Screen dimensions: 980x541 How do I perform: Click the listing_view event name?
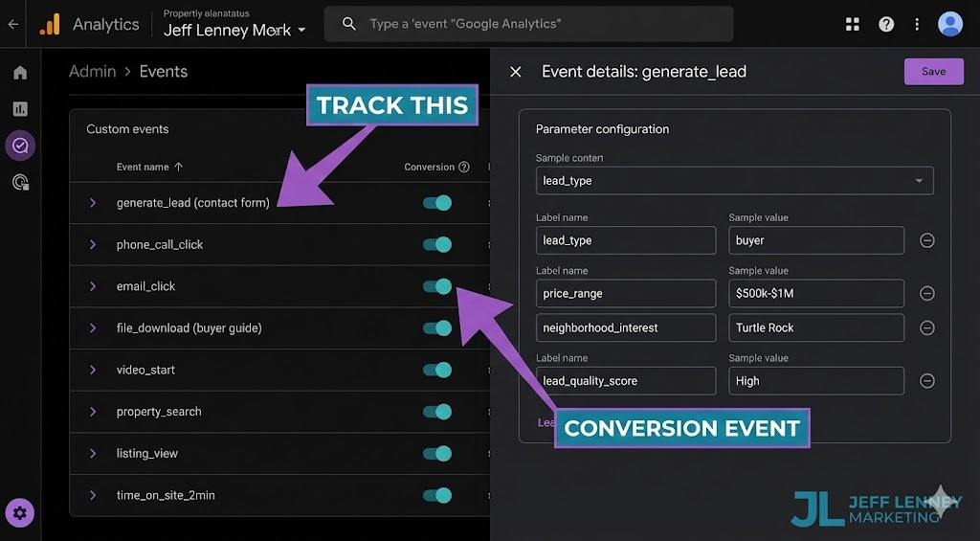tap(146, 454)
